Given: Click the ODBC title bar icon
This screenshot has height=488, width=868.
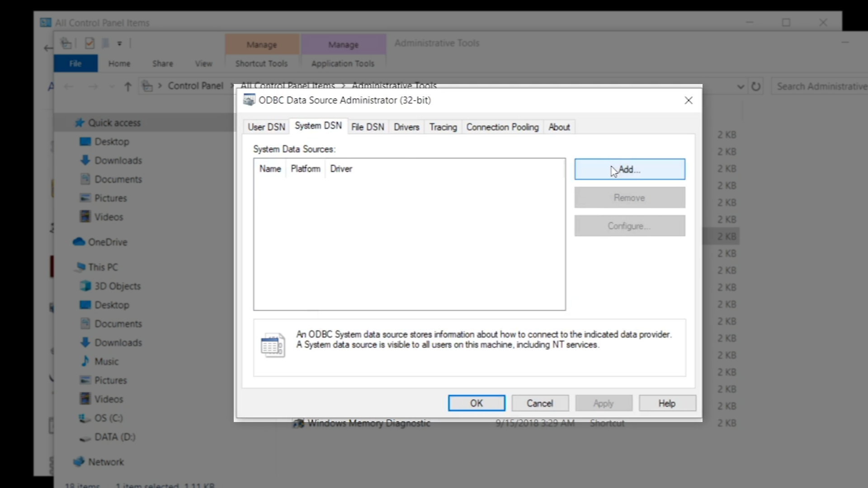Looking at the screenshot, I should (x=249, y=100).
